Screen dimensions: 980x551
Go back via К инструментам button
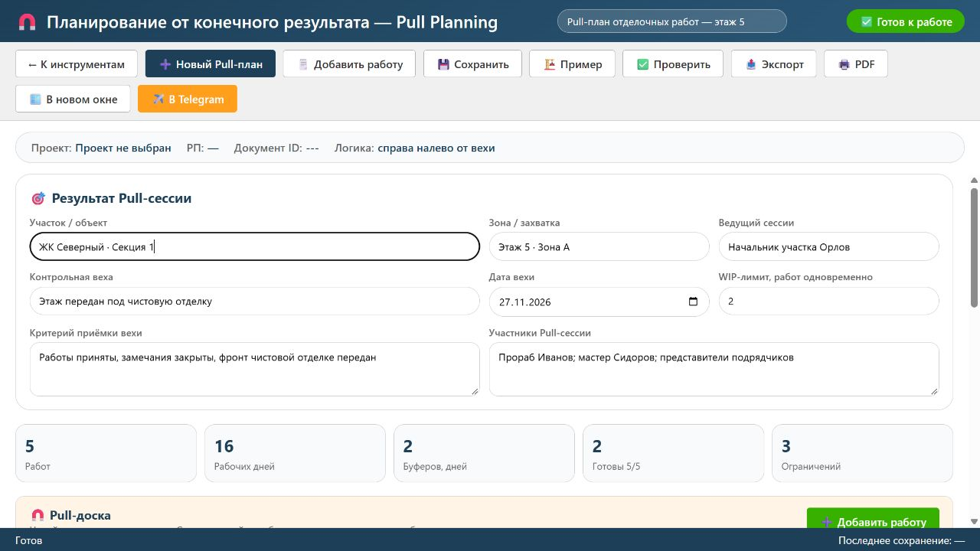coord(76,64)
